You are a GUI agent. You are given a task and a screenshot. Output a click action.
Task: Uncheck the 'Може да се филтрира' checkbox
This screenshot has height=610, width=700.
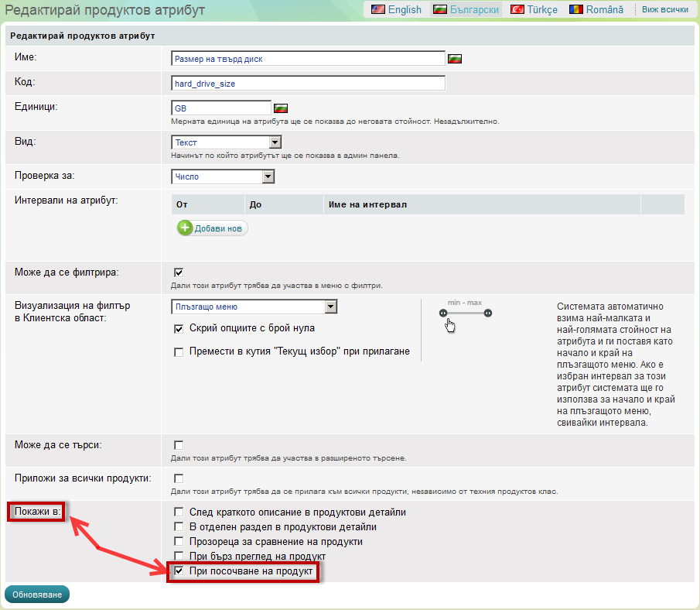click(179, 272)
